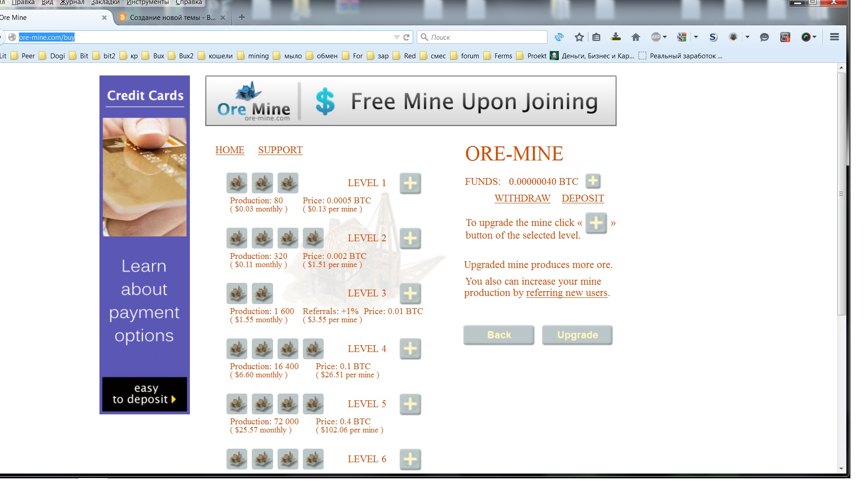The image size is (868, 488).
Task: Open the Закладки menu
Action: coord(105,2)
